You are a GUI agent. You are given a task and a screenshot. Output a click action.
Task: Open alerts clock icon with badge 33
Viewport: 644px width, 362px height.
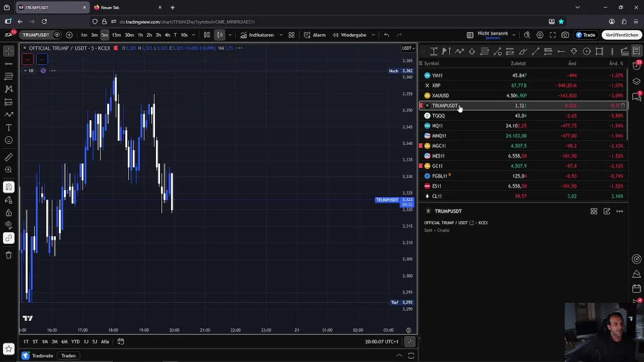pos(636,66)
